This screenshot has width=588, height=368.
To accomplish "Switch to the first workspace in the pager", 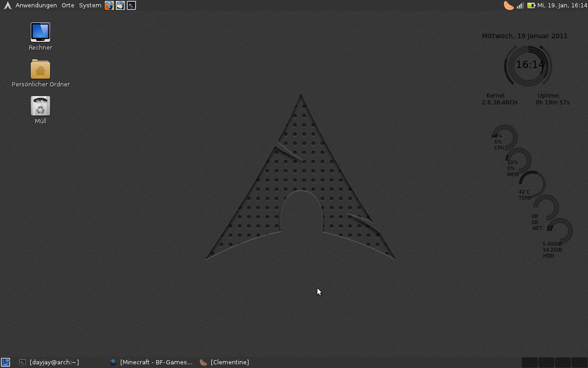I will [530, 362].
